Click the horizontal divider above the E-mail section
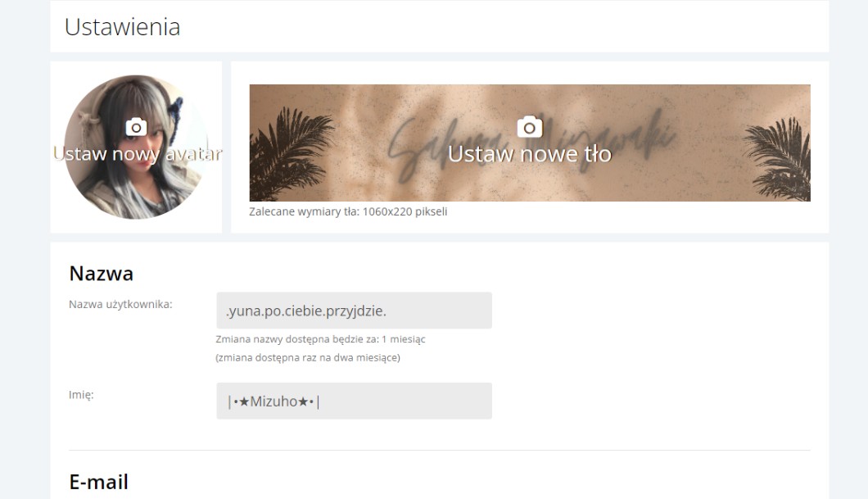This screenshot has width=868, height=499. click(440, 451)
